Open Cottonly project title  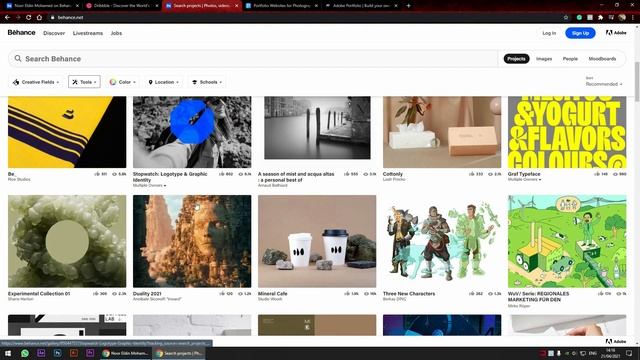click(x=393, y=174)
